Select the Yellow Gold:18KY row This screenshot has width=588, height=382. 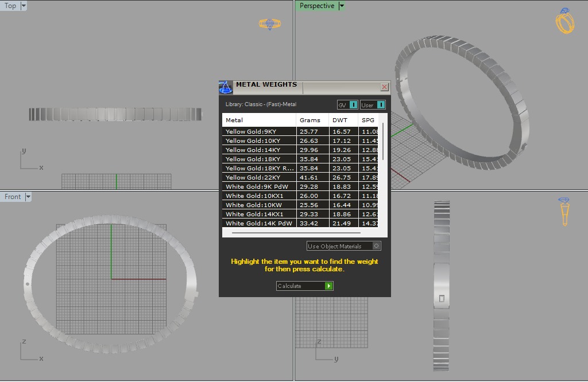[300, 159]
